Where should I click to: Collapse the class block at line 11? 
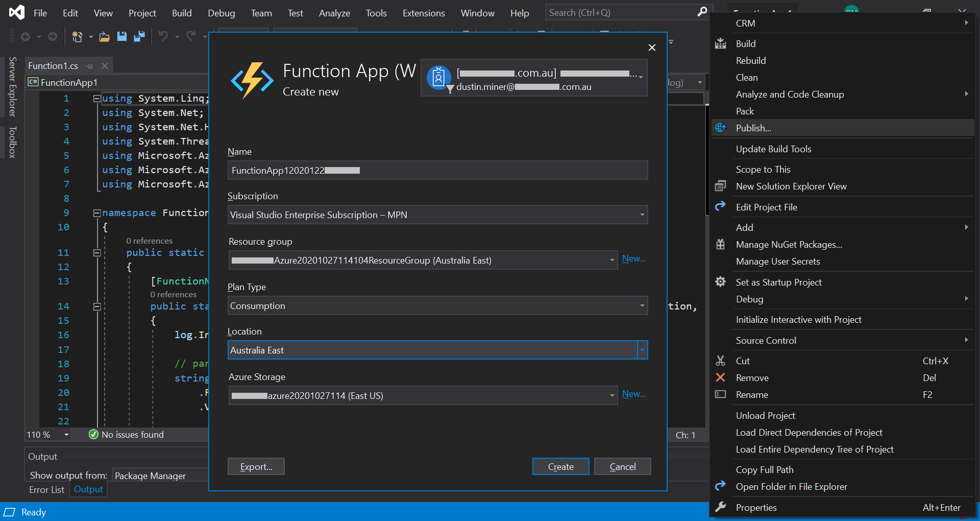(x=97, y=253)
